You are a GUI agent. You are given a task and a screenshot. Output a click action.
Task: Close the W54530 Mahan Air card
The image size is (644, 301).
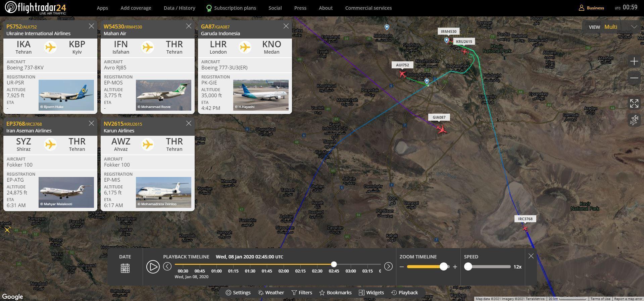(189, 26)
